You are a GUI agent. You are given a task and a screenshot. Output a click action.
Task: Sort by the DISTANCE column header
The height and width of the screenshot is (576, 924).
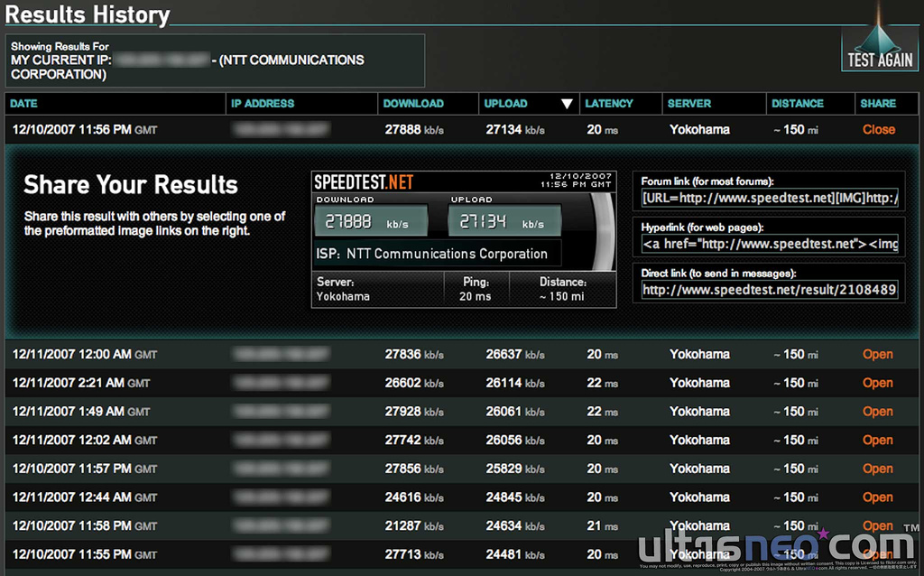(798, 104)
